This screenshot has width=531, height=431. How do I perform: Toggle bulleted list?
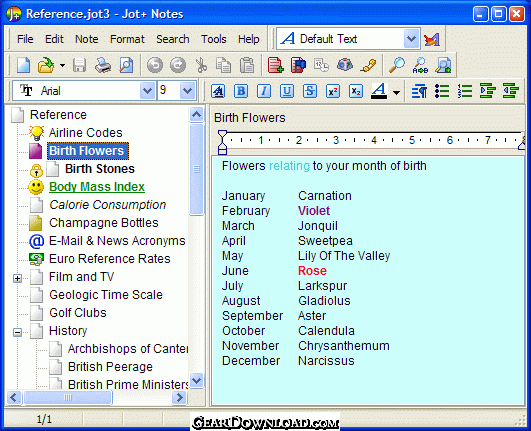click(442, 91)
